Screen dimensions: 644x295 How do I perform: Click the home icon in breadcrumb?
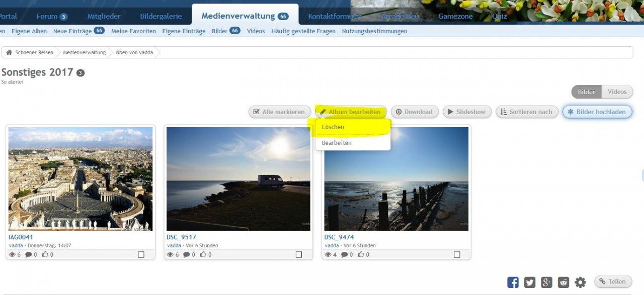tap(9, 52)
